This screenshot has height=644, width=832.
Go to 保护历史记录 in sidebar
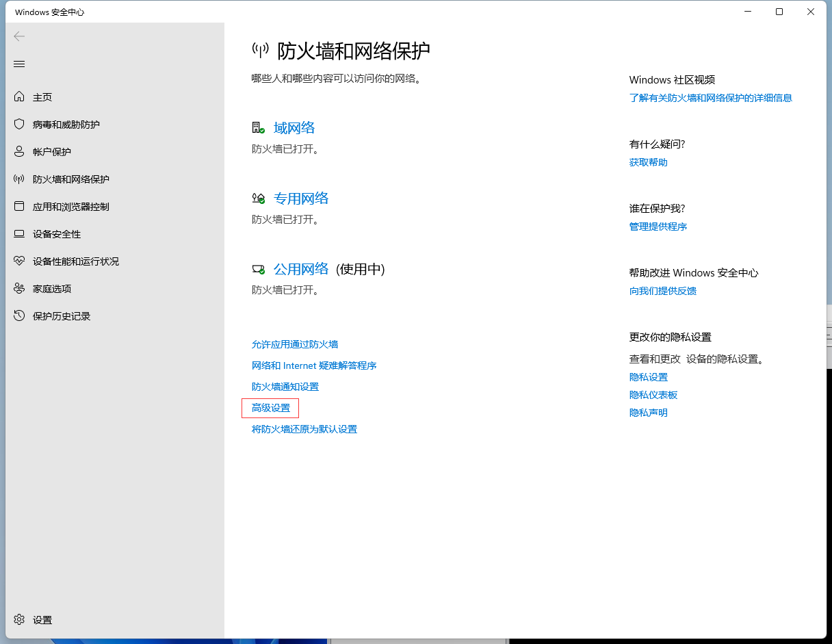pos(62,316)
